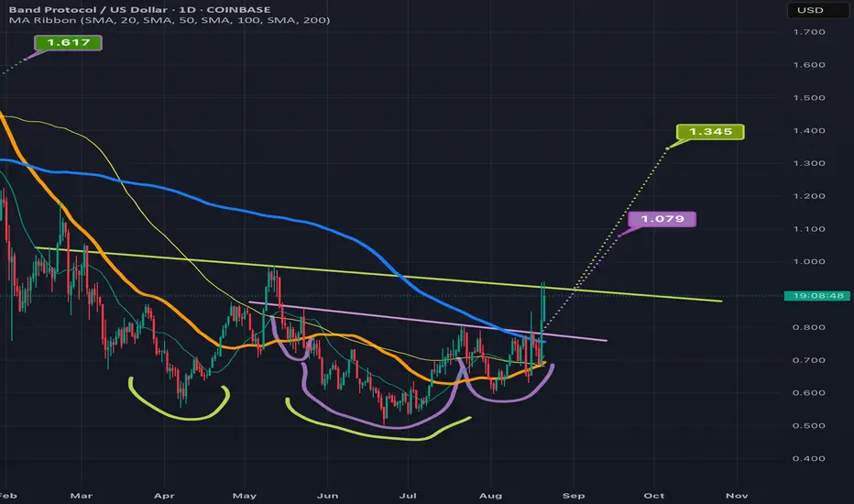Click the Jun date axis label

(327, 496)
